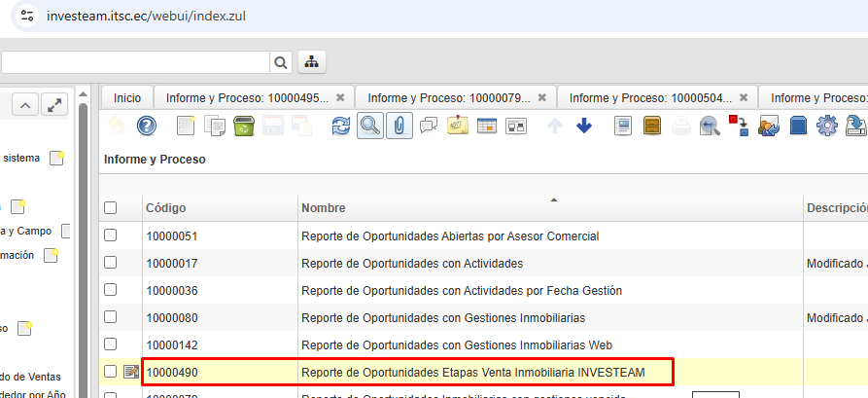868x398 pixels.
Task: Click the gear Process icon in toolbar
Action: [x=827, y=126]
